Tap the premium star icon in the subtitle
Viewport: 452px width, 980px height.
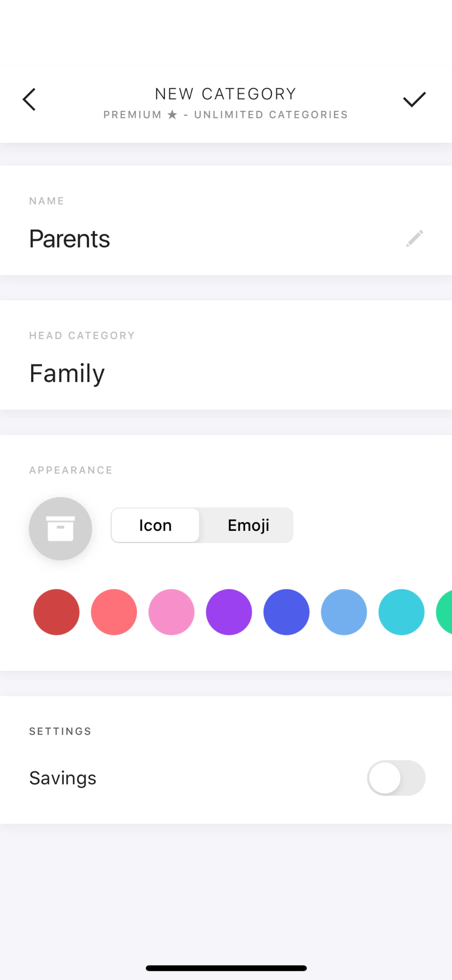click(172, 114)
